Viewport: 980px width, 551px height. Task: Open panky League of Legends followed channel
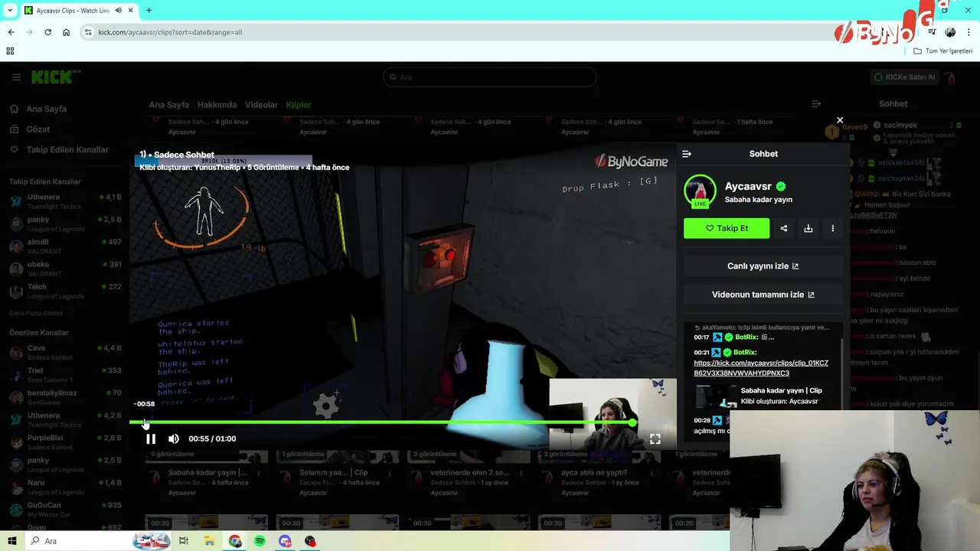(65, 224)
